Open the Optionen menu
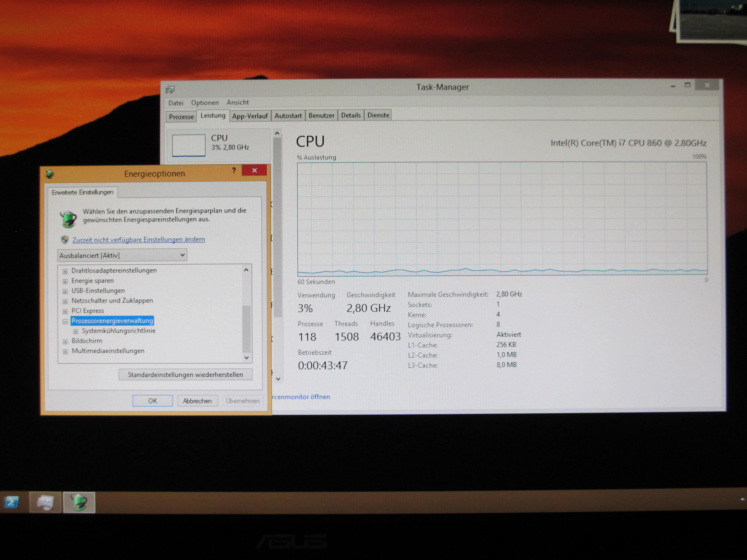 tap(205, 103)
